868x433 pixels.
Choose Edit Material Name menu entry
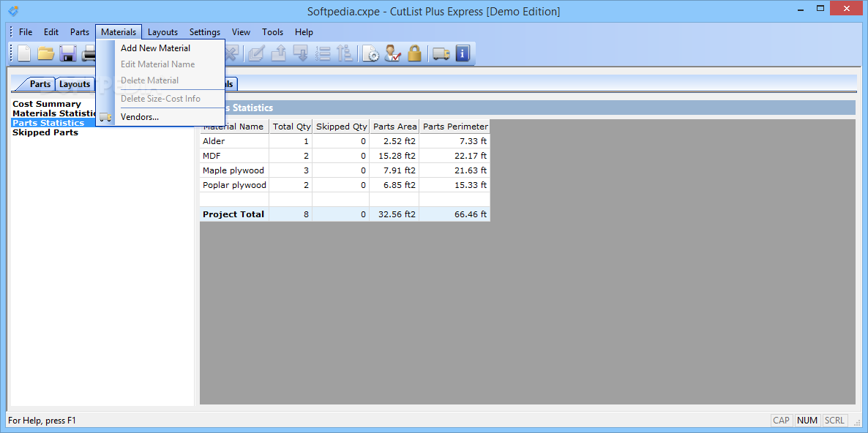(x=160, y=64)
